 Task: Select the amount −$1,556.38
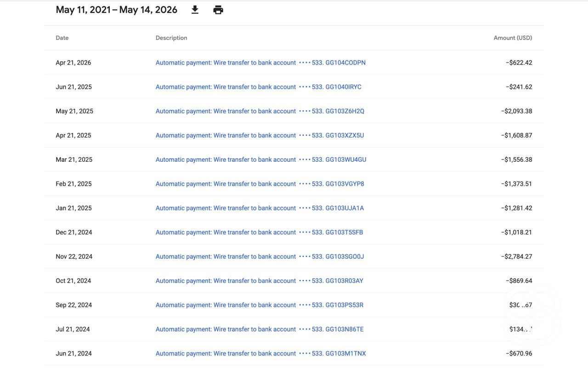tap(517, 160)
